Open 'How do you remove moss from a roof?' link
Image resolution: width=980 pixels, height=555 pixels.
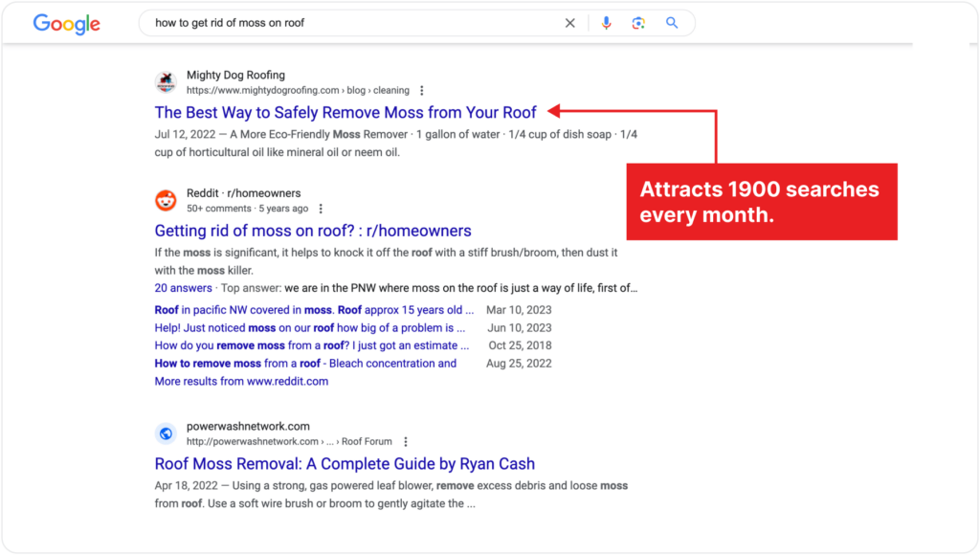coord(312,345)
